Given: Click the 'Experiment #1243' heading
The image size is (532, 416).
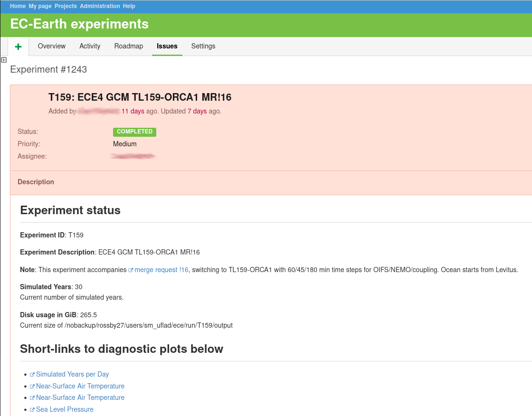Looking at the screenshot, I should click(48, 69).
